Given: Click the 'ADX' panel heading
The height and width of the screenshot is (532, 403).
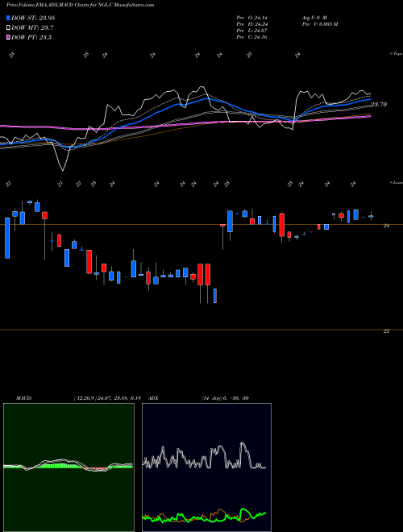Looking at the screenshot, I should coord(153,398).
